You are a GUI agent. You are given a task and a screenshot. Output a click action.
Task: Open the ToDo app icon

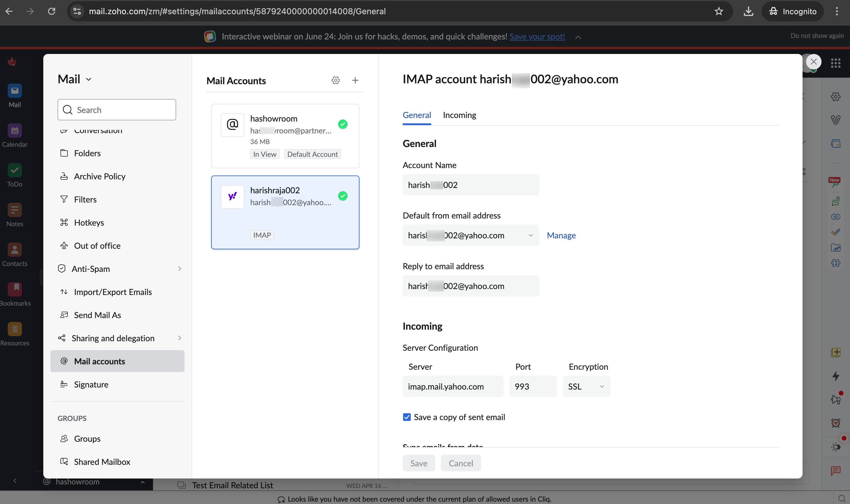[15, 170]
